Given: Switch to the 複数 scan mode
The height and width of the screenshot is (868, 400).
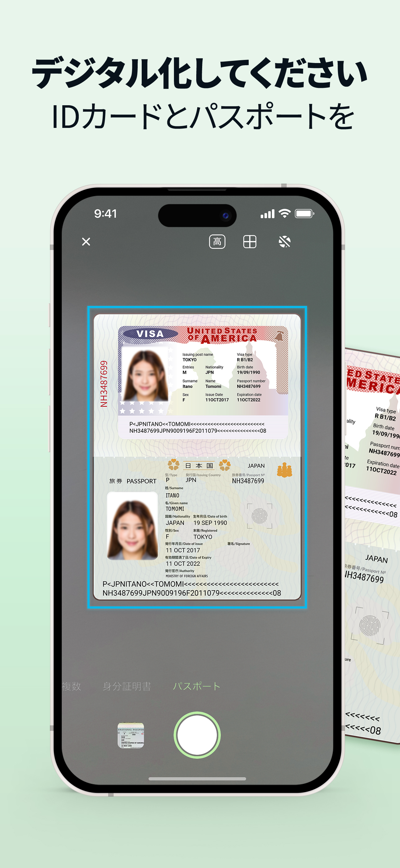Looking at the screenshot, I should pos(71,686).
